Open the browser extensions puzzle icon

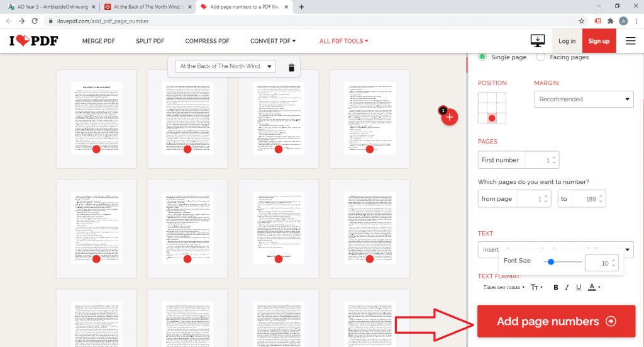610,21
